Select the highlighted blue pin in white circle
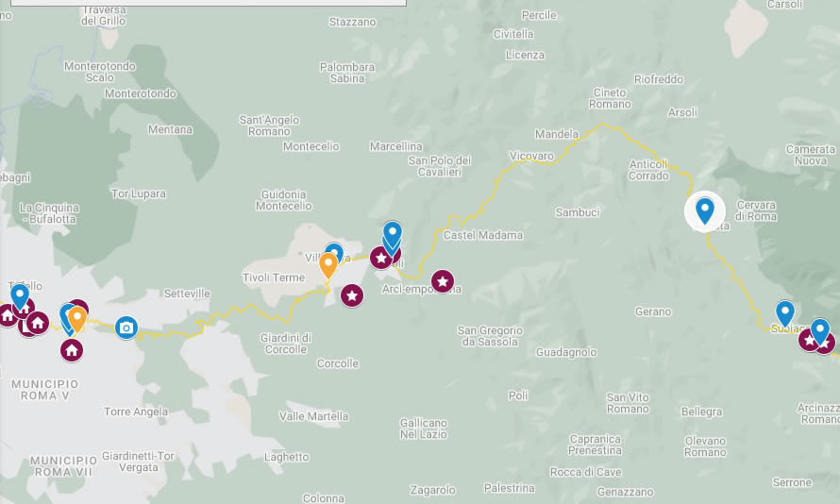This screenshot has height=504, width=840. point(704,211)
